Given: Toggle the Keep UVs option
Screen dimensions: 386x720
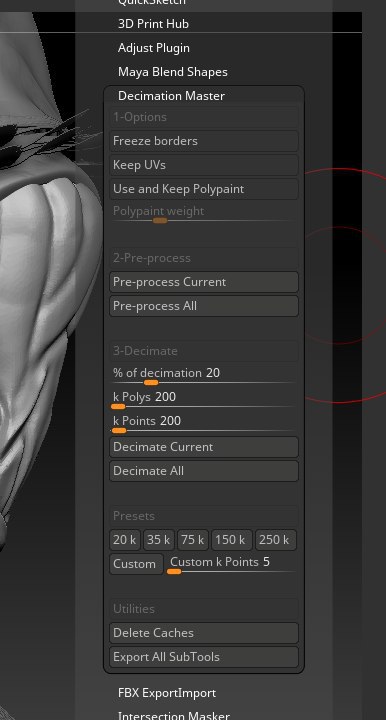Looking at the screenshot, I should click(204, 165).
